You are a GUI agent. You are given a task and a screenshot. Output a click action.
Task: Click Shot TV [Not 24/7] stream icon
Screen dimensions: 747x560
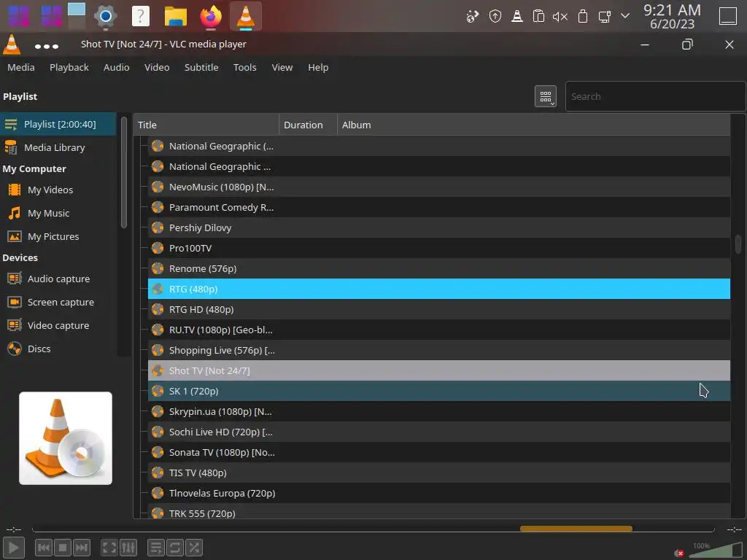158,370
